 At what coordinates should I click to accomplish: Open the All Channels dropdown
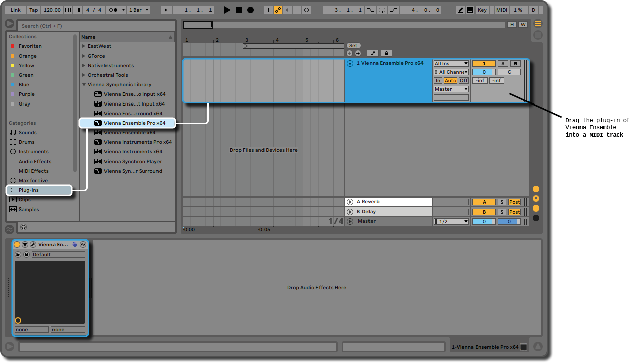(x=451, y=72)
